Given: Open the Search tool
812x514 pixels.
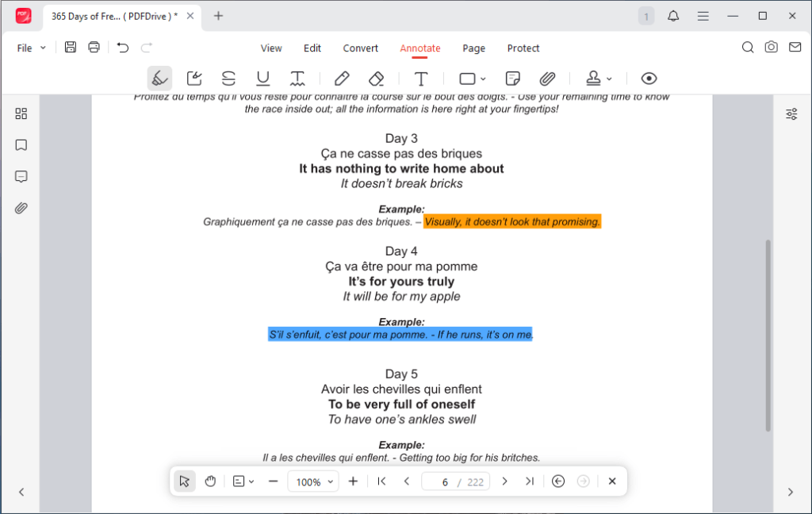Looking at the screenshot, I should (x=748, y=48).
